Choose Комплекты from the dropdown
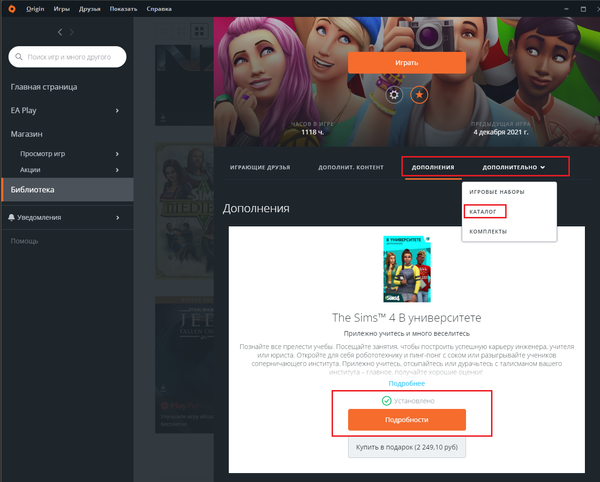 (x=488, y=231)
